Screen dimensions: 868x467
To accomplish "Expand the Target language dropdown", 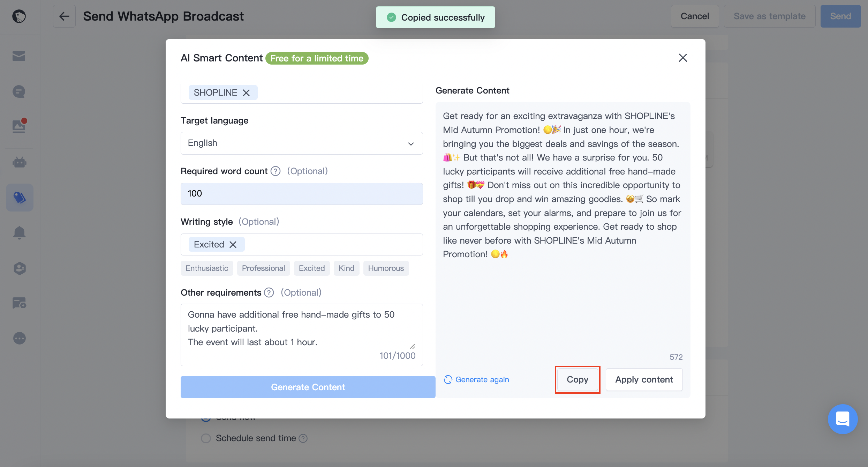I will tap(302, 143).
